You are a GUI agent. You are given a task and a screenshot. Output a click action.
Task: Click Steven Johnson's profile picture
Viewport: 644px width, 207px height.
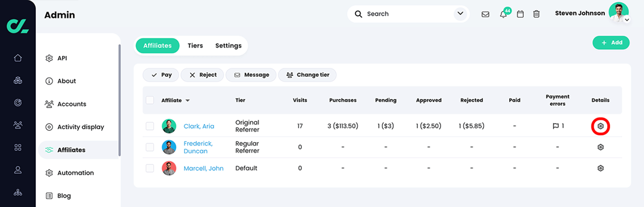tap(618, 12)
